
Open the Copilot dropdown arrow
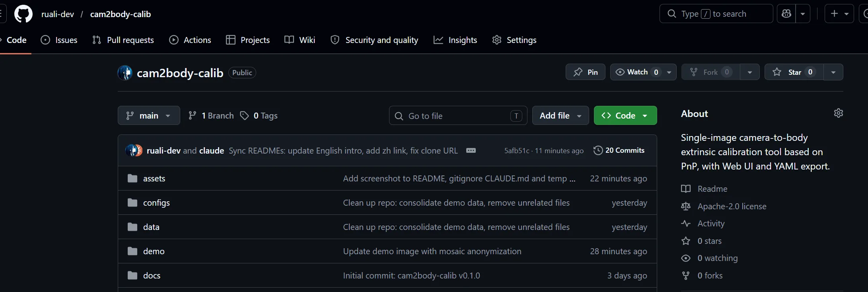tap(803, 14)
